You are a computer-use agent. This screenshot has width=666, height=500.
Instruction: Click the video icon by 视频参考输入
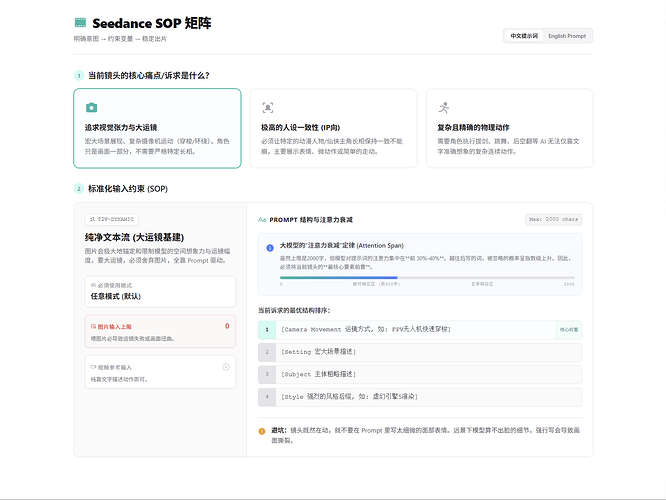pyautogui.click(x=93, y=367)
